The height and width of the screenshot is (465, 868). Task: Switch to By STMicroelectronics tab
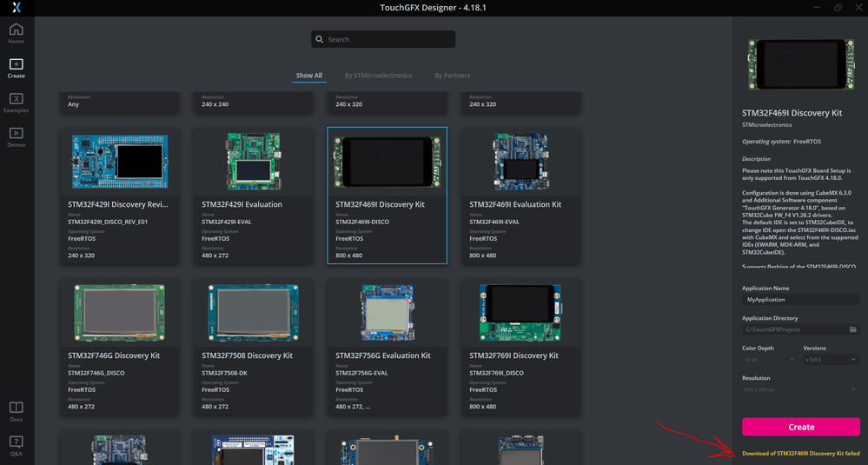coord(378,76)
